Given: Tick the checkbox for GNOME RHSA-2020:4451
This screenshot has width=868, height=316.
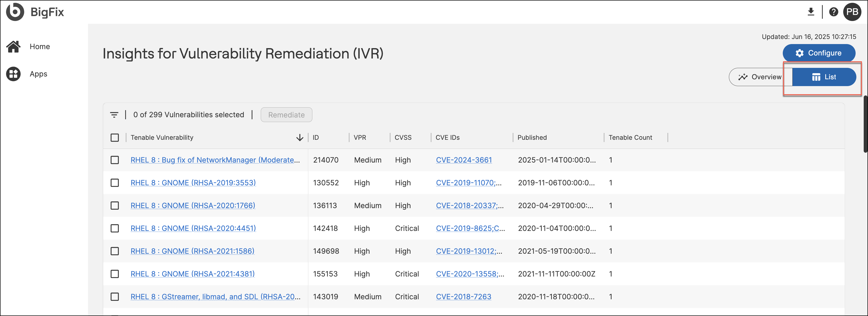Looking at the screenshot, I should click(115, 228).
